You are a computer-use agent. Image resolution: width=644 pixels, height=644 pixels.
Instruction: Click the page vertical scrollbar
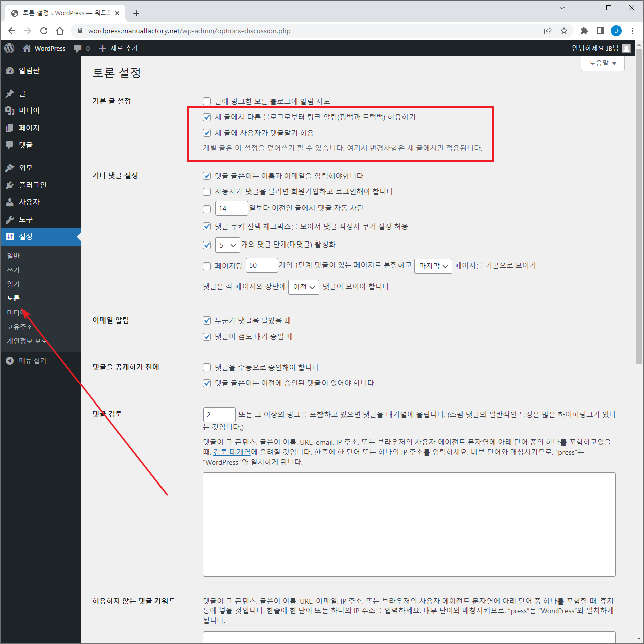point(639,206)
